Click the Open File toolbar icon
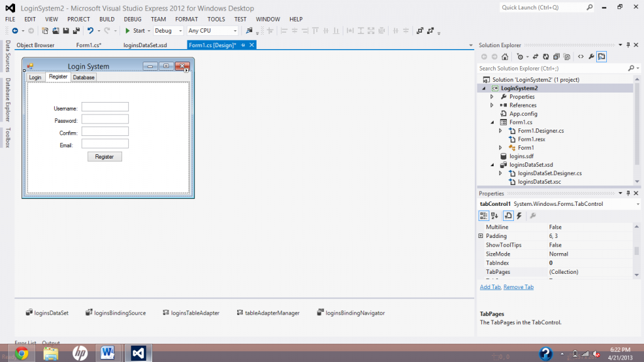The image size is (644, 362). coord(55,31)
